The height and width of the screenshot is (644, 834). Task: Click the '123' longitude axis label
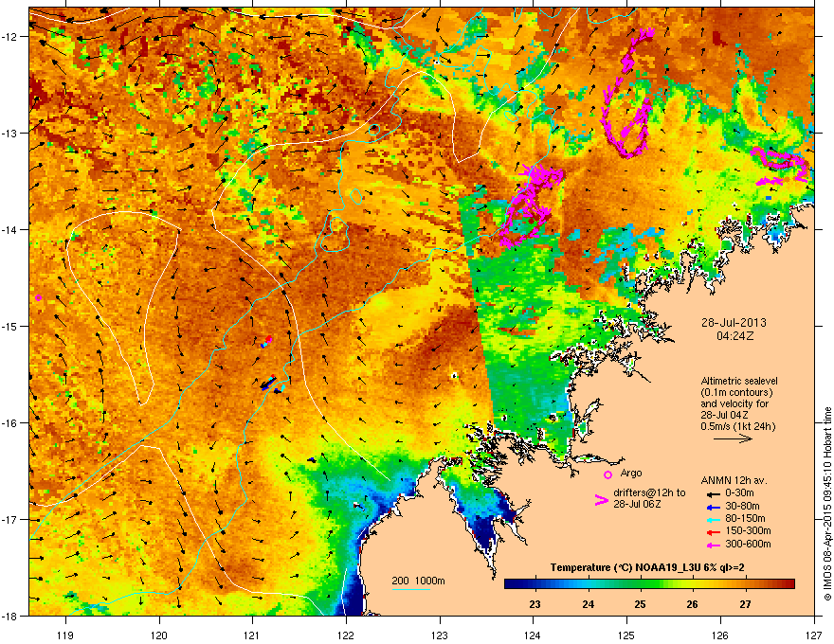(440, 635)
